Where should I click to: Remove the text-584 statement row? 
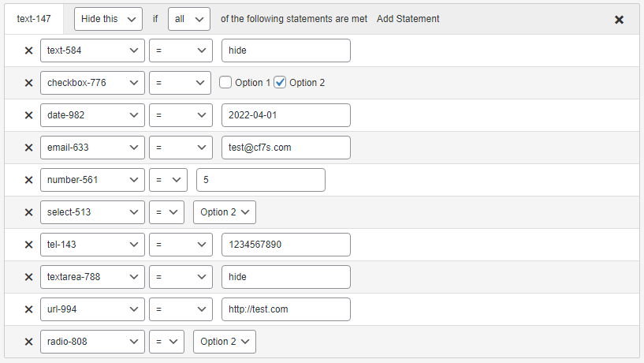28,51
